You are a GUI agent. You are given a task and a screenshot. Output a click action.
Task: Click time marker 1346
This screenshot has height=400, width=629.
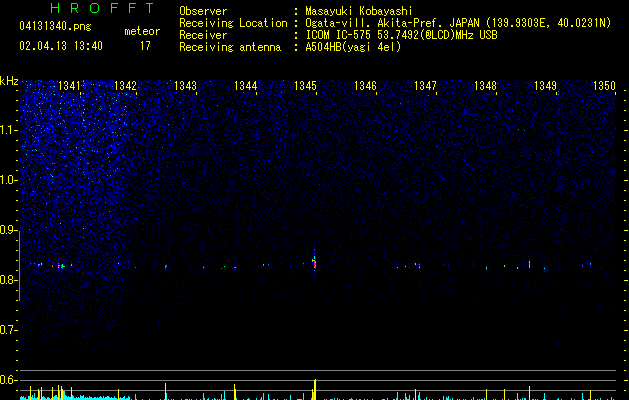(x=365, y=86)
